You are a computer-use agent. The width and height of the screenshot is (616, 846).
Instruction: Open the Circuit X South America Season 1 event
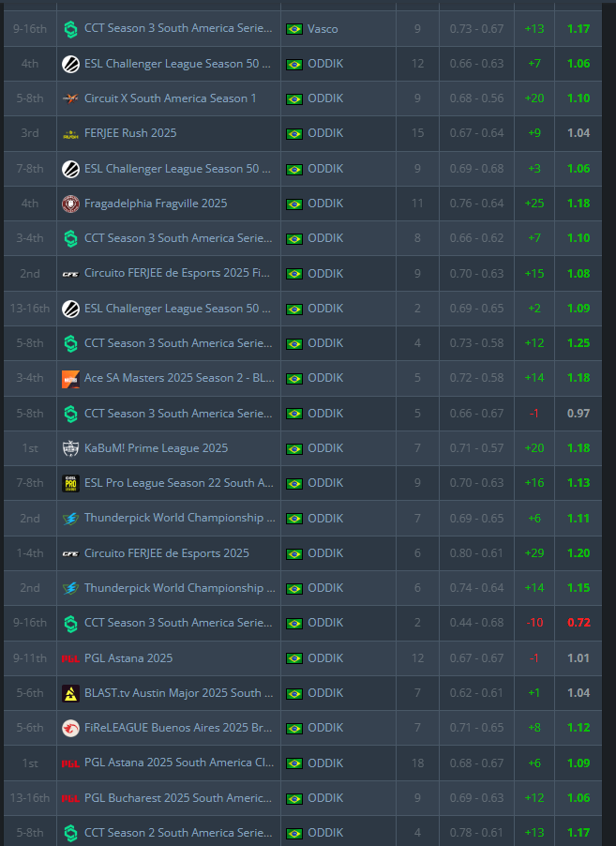[170, 98]
